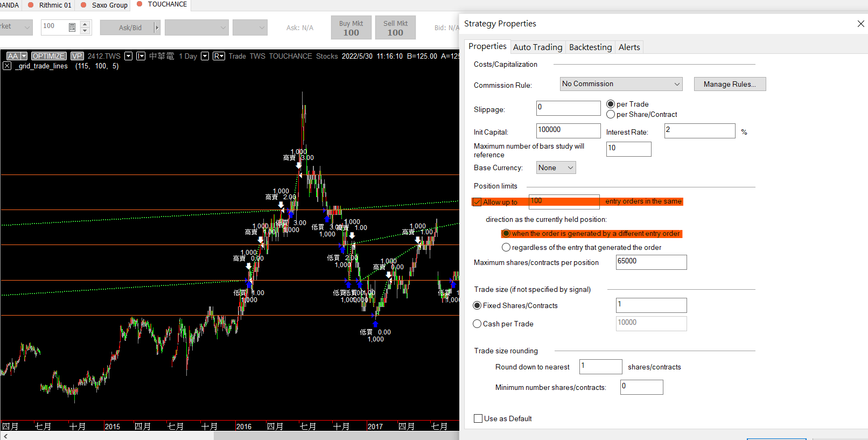Viewport: 868px width, 440px height.
Task: Enable the Use as Default checkbox
Action: (x=478, y=418)
